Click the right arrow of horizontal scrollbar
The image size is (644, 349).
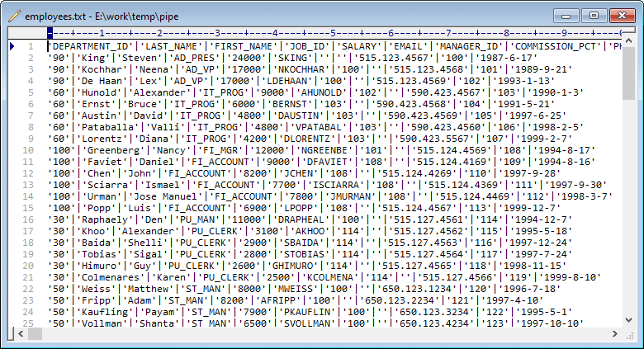pyautogui.click(x=616, y=332)
